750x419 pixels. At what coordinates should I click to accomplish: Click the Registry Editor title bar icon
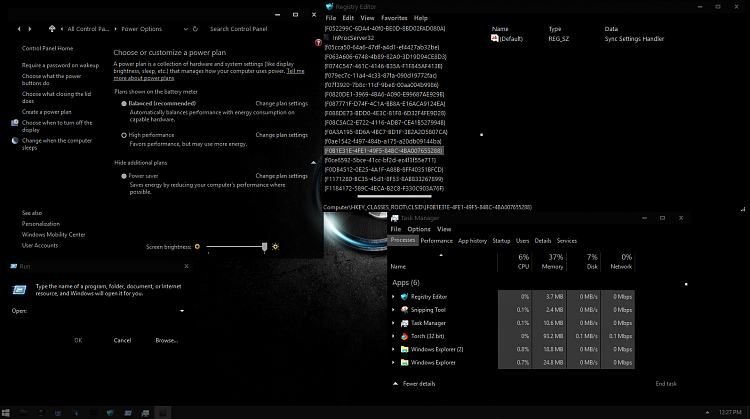(329, 7)
